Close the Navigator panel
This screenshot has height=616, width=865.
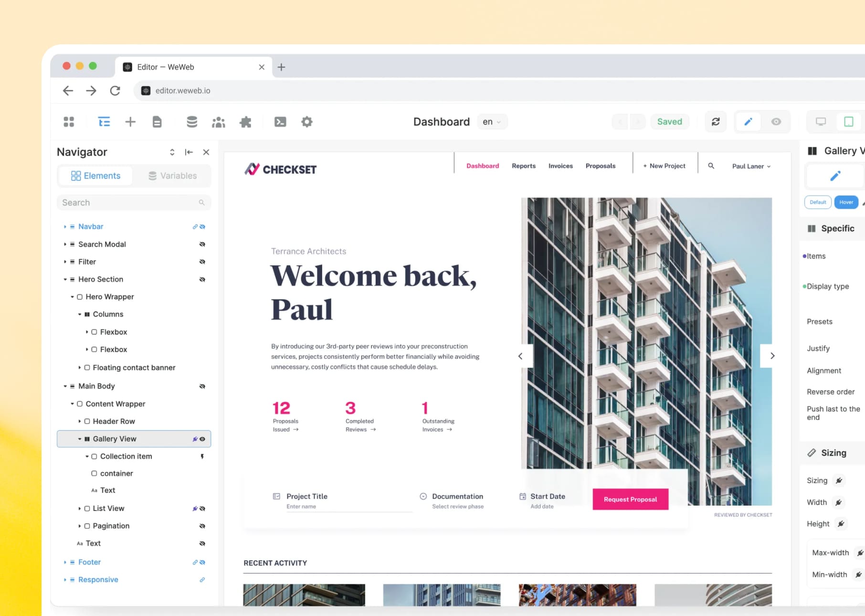[x=206, y=152]
